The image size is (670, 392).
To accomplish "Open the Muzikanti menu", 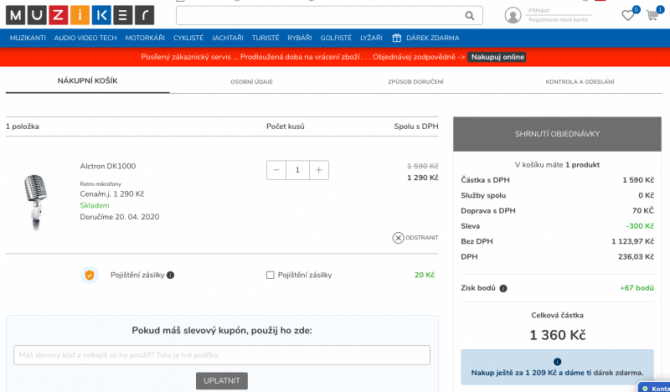I will coord(28,38).
